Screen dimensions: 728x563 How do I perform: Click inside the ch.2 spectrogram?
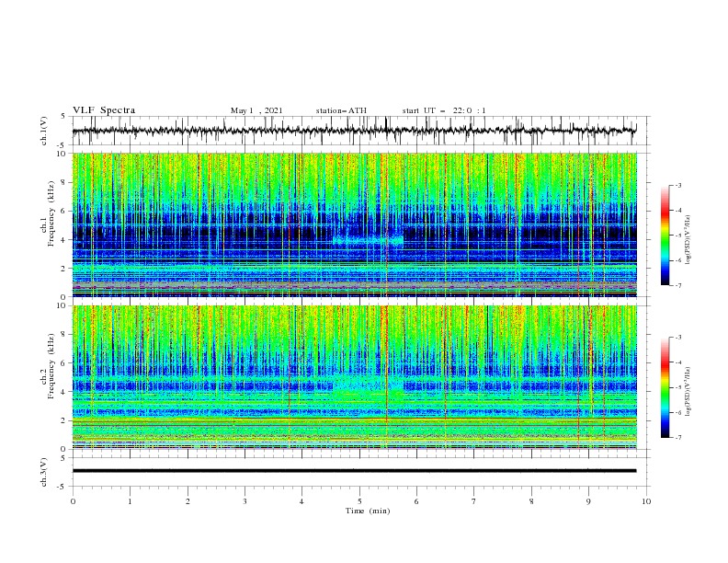(x=355, y=377)
